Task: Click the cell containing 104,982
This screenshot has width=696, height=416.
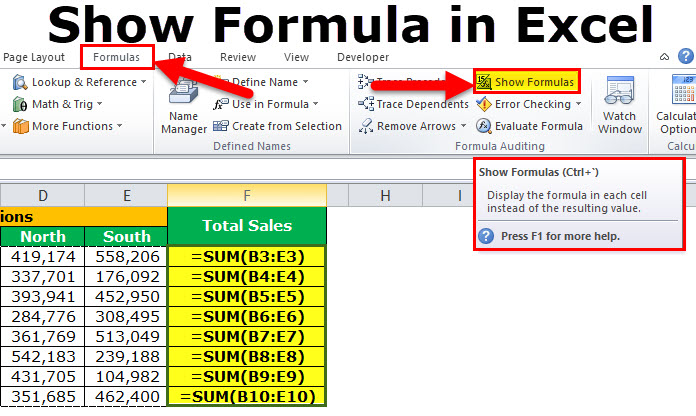Action: pos(126,376)
